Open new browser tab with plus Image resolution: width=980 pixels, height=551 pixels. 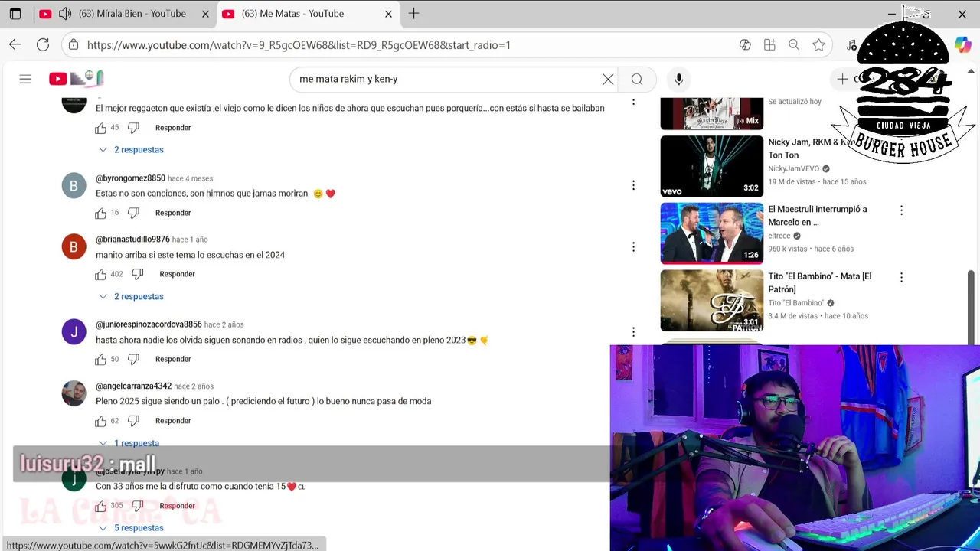413,14
